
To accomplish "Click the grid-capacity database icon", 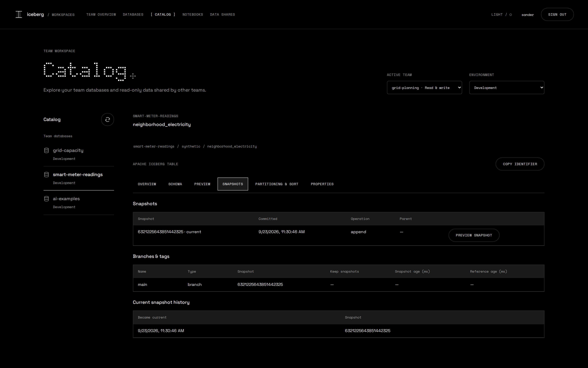I will coord(46,150).
